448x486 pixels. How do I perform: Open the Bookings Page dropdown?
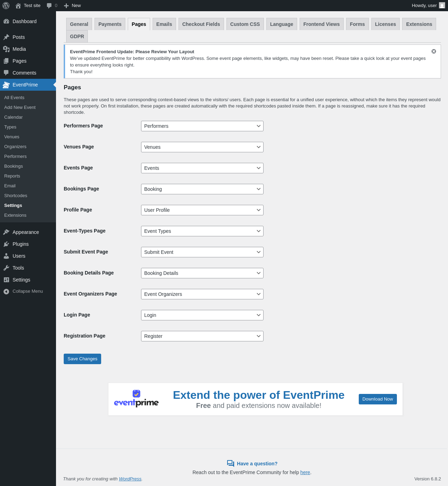202,189
